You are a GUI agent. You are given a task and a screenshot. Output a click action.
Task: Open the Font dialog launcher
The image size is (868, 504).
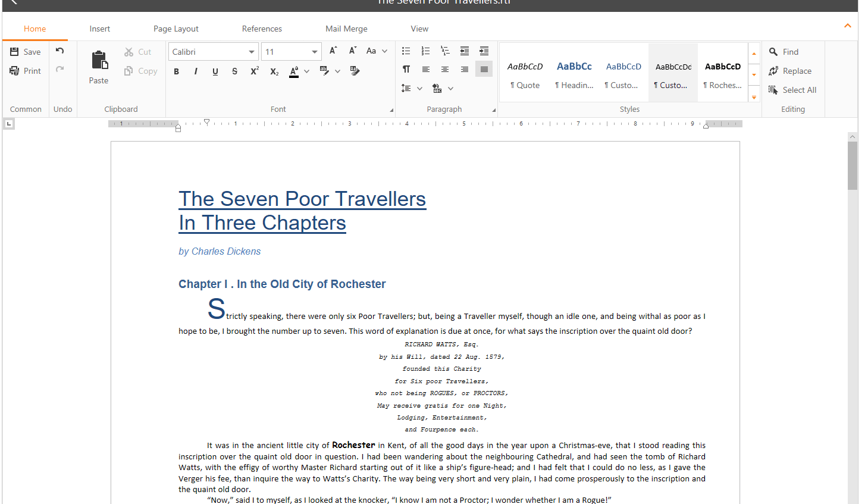coord(391,110)
